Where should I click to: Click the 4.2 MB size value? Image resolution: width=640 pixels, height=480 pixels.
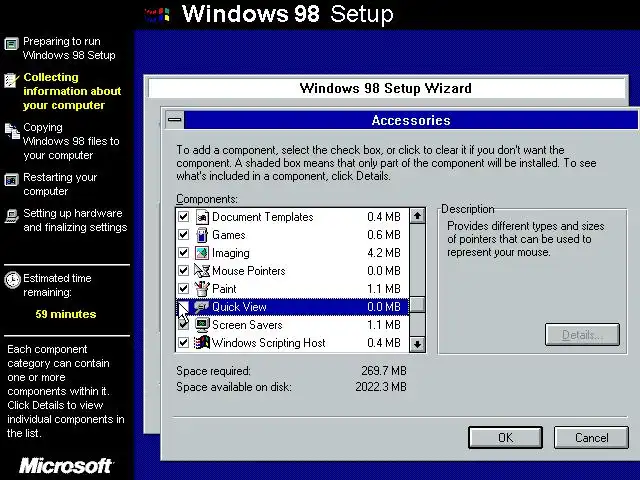pos(384,253)
